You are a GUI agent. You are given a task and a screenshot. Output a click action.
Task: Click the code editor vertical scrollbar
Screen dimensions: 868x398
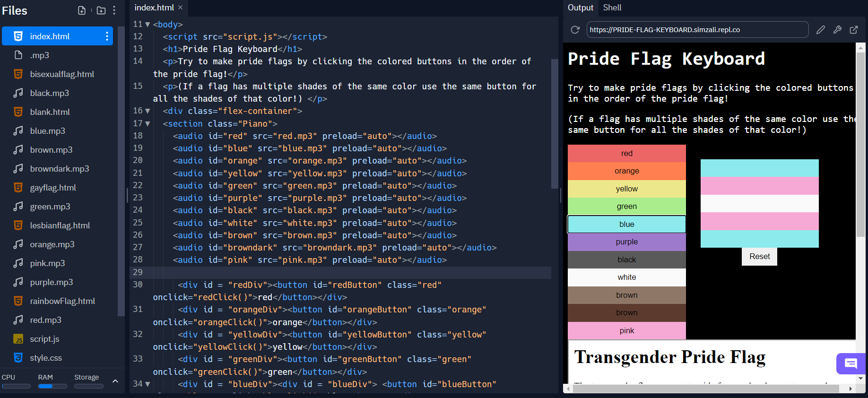tap(555, 124)
